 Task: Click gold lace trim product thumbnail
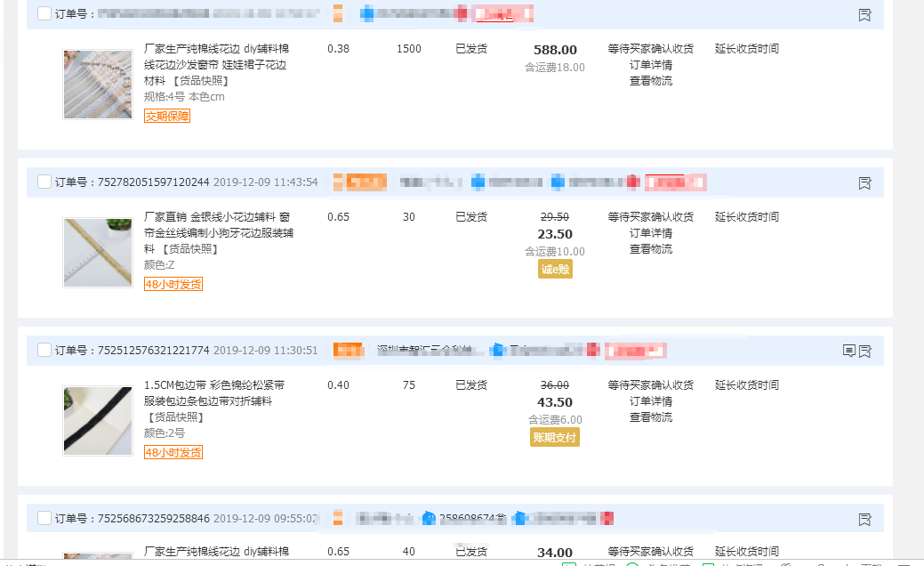point(98,253)
